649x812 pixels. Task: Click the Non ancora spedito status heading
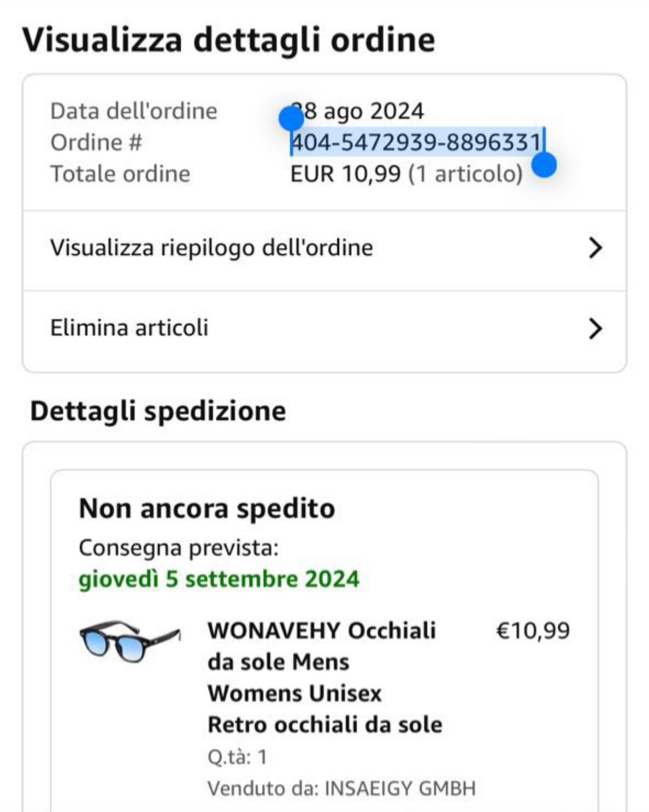tap(207, 508)
